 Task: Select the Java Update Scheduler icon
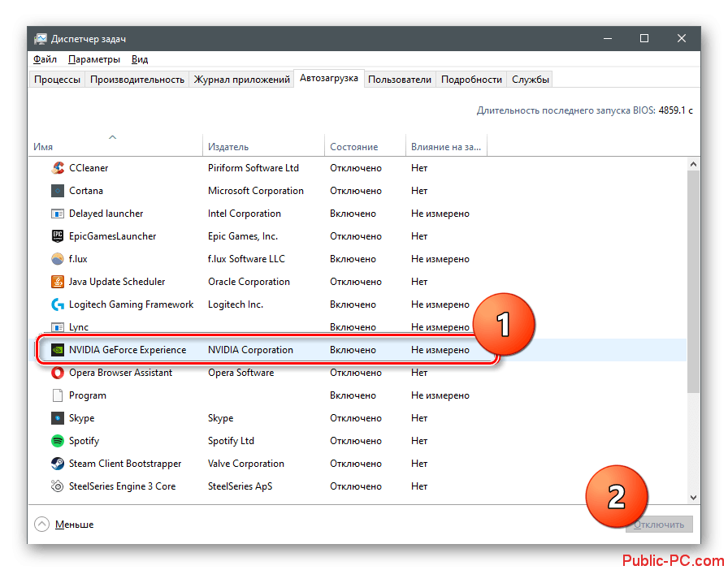point(58,282)
